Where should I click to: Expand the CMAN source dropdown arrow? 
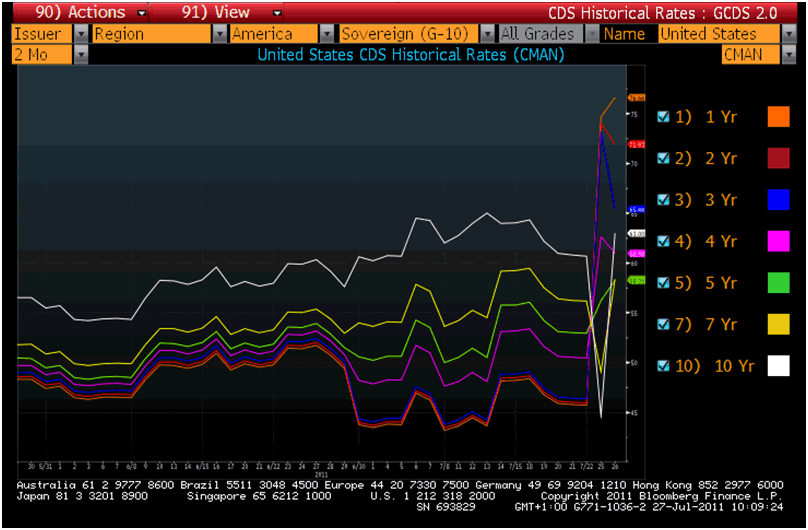click(789, 55)
